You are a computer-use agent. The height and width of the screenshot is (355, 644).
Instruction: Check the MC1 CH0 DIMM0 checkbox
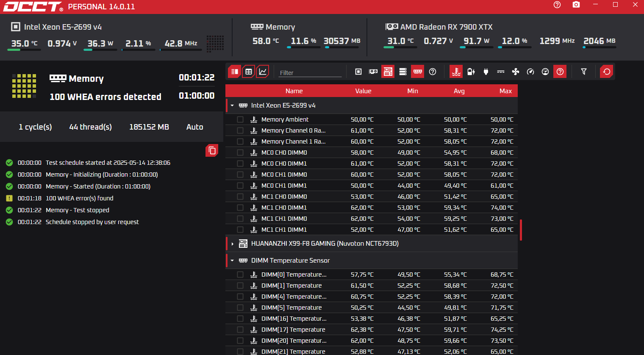240,197
